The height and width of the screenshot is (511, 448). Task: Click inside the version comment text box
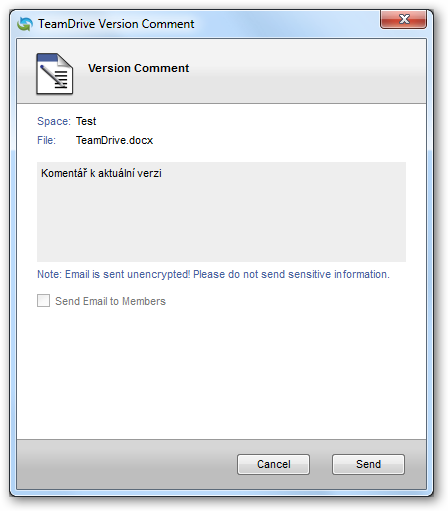[221, 212]
